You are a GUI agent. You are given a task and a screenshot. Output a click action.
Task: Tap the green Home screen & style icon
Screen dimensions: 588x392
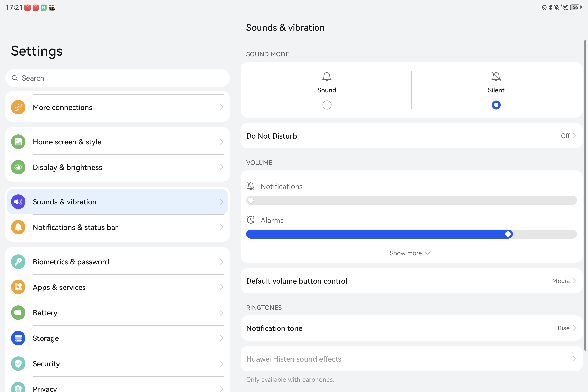click(x=18, y=142)
